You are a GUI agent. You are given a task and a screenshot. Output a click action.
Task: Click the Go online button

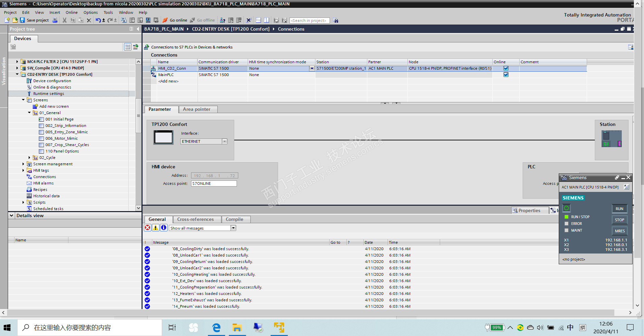click(x=175, y=20)
